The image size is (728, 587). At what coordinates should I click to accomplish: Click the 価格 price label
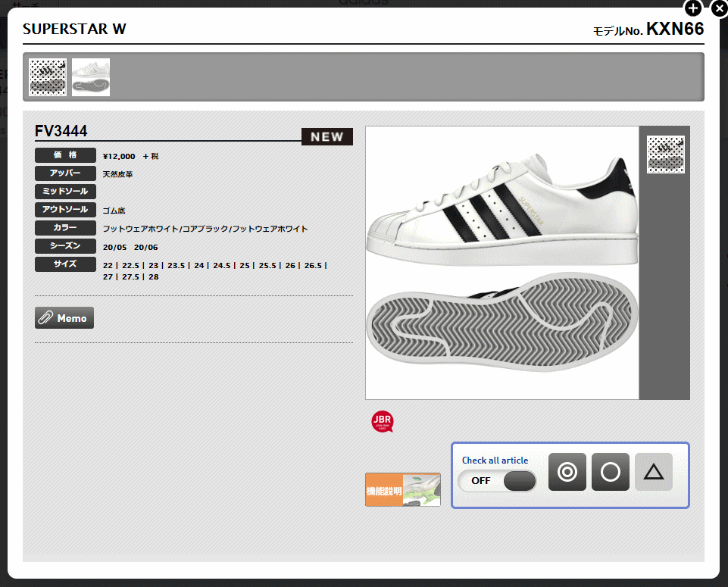point(65,155)
